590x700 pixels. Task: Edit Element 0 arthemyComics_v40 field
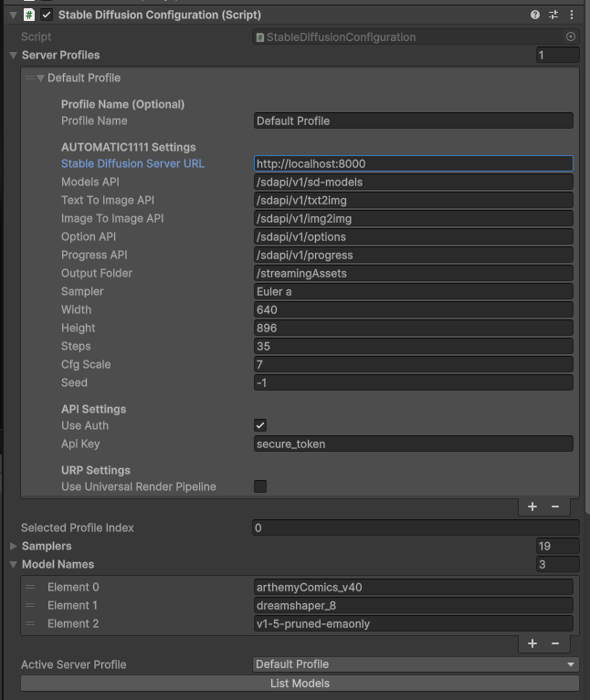(x=414, y=587)
